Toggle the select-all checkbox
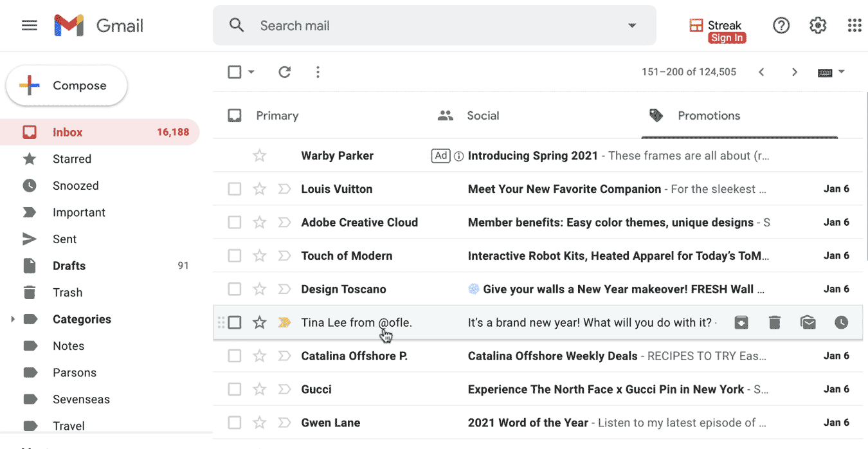 [x=235, y=72]
